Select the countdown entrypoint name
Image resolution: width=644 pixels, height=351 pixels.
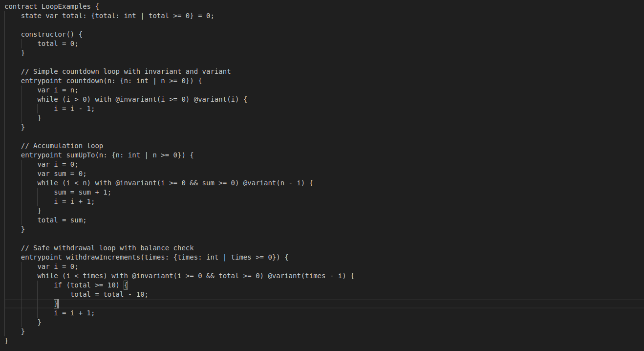[x=85, y=81]
